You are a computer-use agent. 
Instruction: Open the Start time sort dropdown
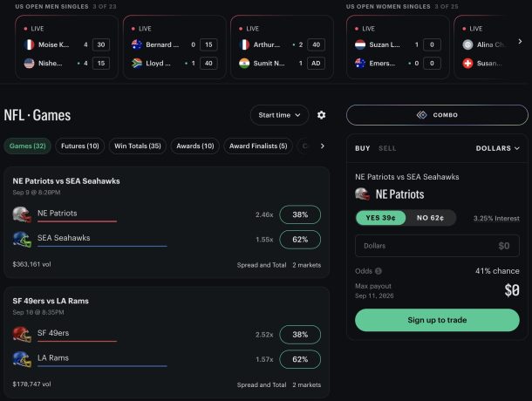pos(279,115)
